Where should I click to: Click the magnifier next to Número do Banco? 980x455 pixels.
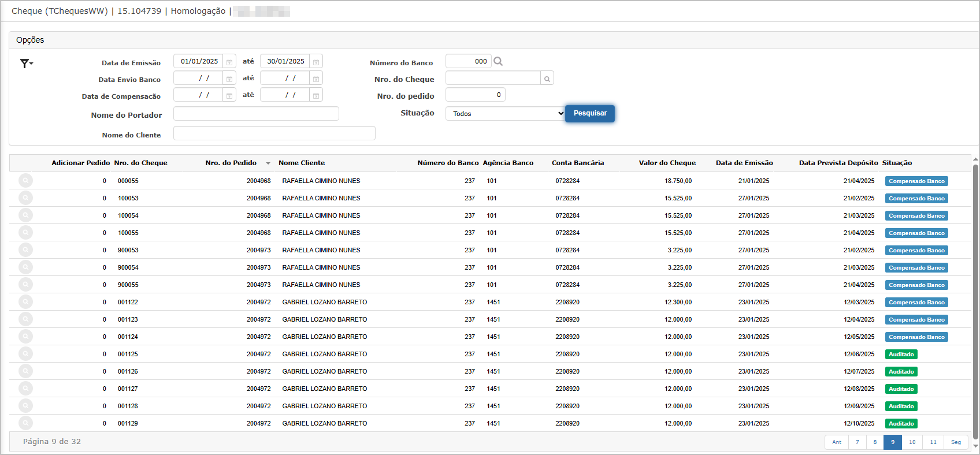tap(498, 61)
